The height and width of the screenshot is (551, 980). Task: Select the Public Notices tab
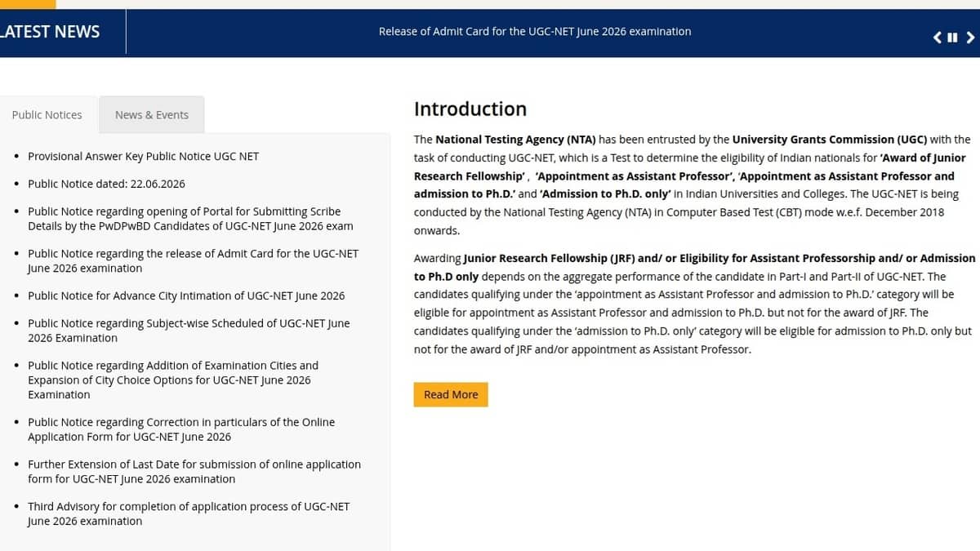tap(47, 114)
